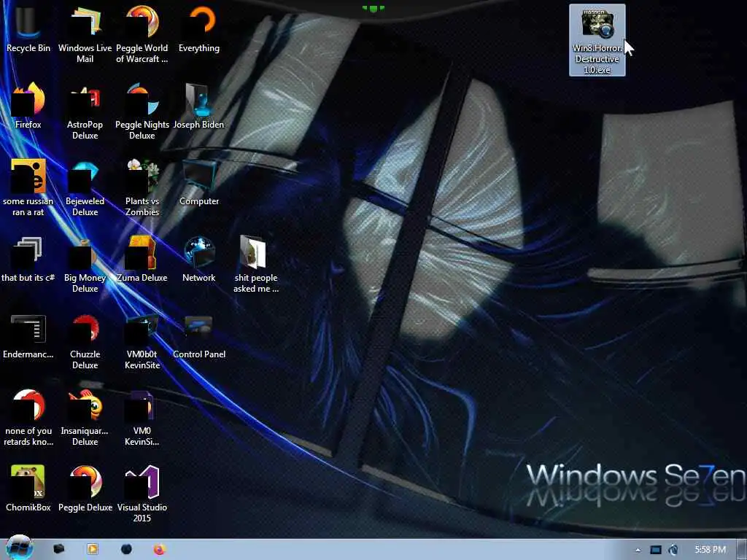Open Peggle Deluxe game icon

[x=85, y=488]
